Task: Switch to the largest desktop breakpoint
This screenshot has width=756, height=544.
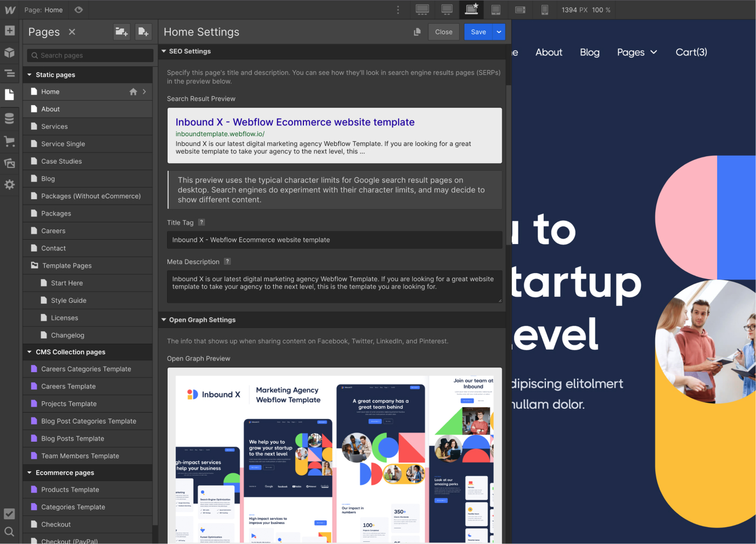Action: coord(422,10)
